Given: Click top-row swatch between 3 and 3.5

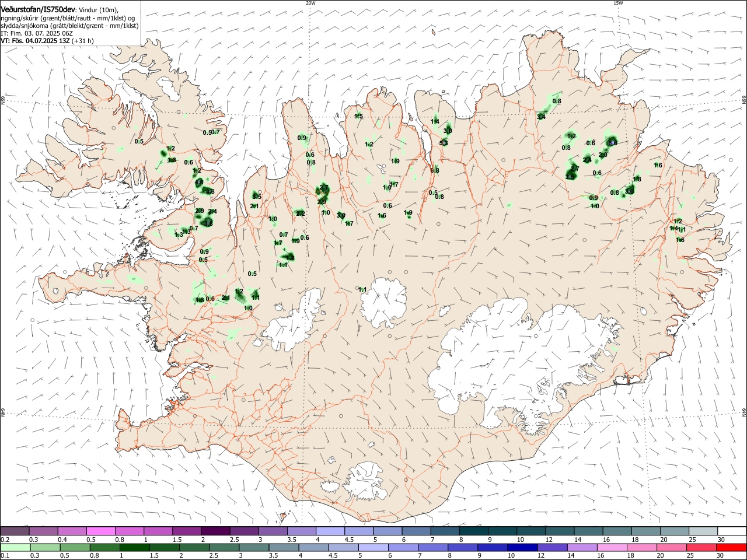Looking at the screenshot, I should [273, 531].
